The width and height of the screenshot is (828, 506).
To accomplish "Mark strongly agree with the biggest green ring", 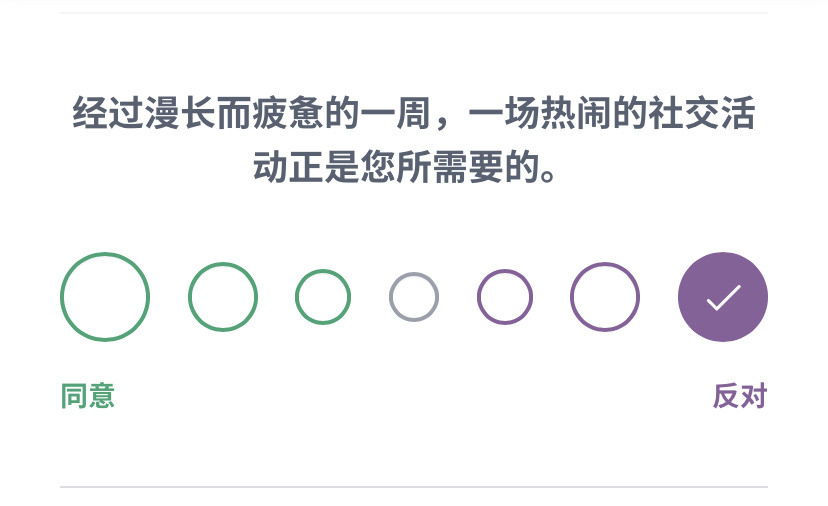I will 105,297.
